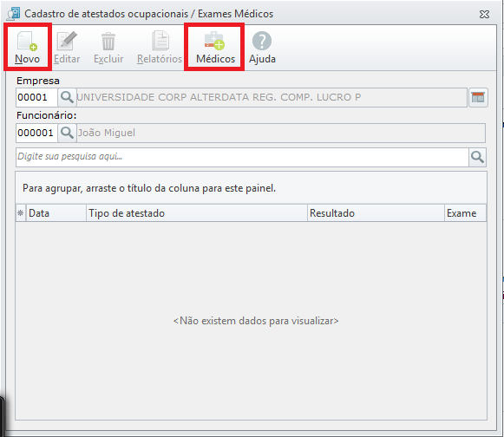Open the Médicos briefcase icon
The width and height of the screenshot is (504, 437).
pyautogui.click(x=214, y=41)
